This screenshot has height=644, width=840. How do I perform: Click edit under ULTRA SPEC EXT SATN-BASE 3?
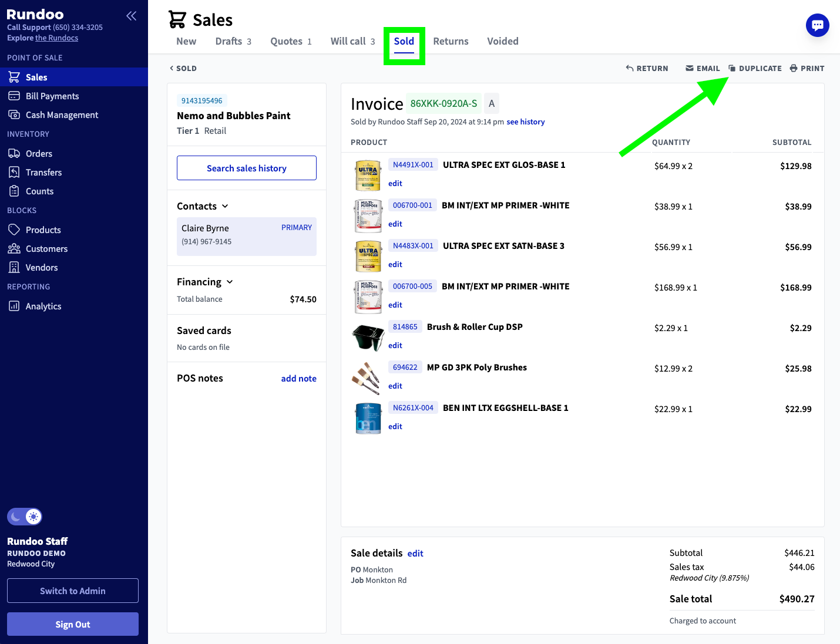click(x=395, y=264)
